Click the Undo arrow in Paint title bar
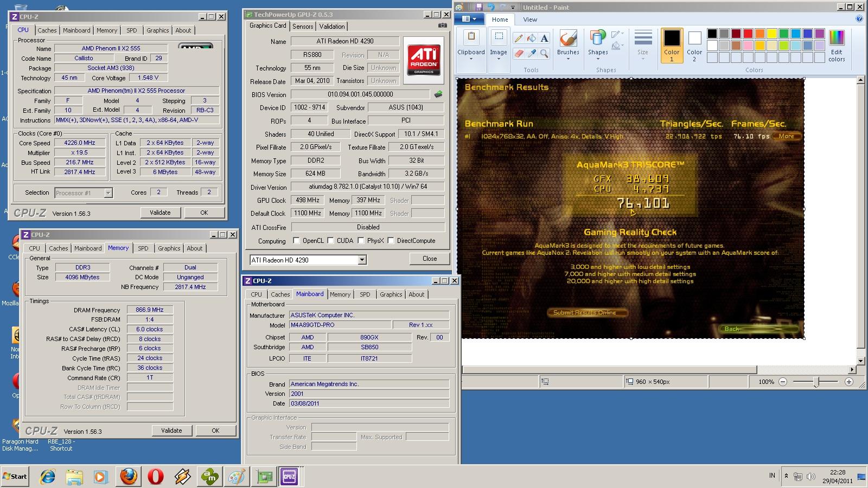 (x=491, y=7)
